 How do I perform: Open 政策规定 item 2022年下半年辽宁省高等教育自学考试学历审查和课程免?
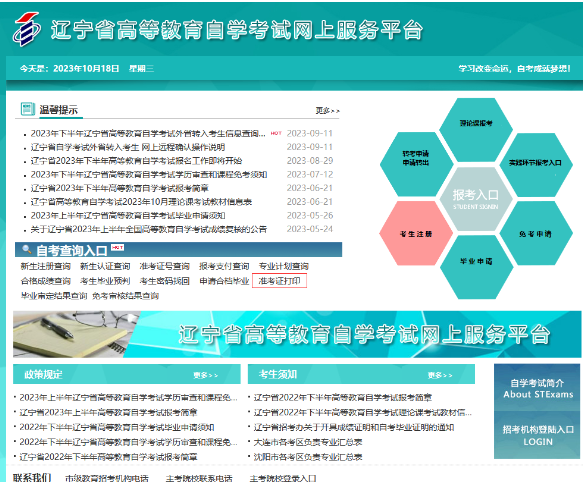click(x=128, y=442)
